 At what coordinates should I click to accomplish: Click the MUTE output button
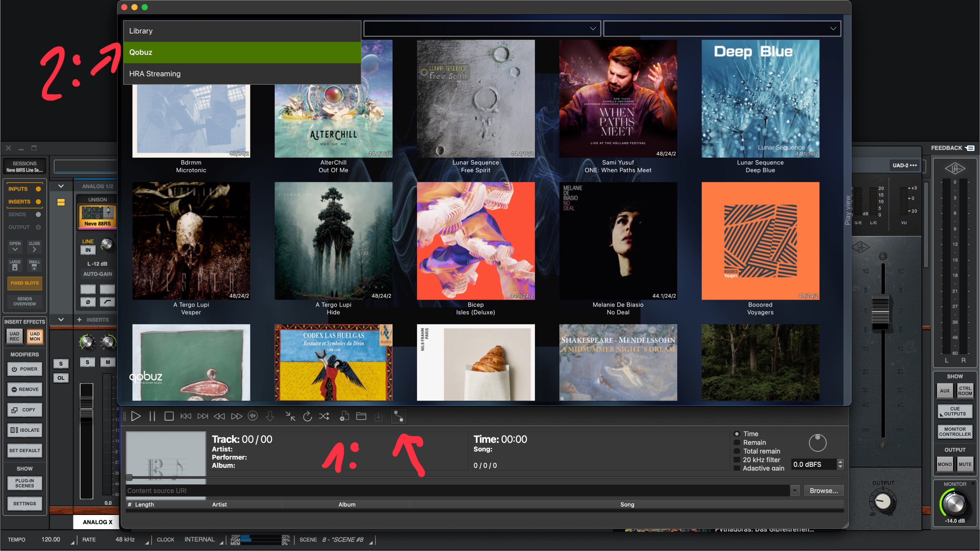965,464
